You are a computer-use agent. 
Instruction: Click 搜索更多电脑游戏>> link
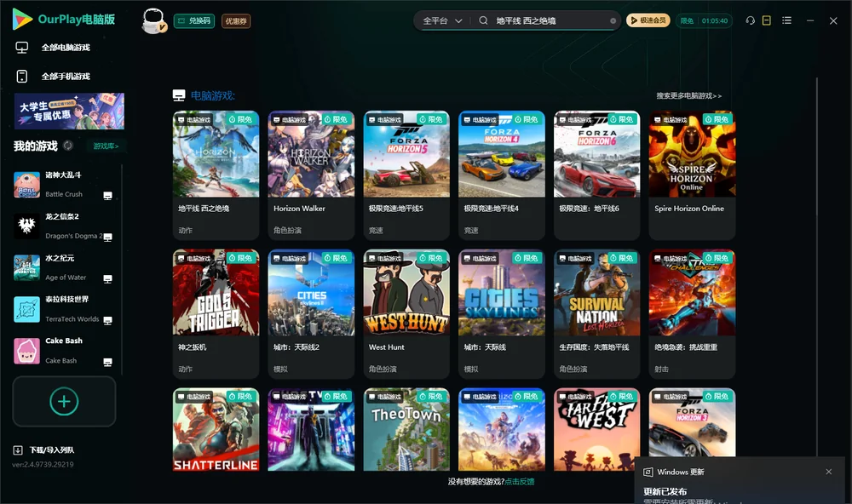pyautogui.click(x=689, y=95)
